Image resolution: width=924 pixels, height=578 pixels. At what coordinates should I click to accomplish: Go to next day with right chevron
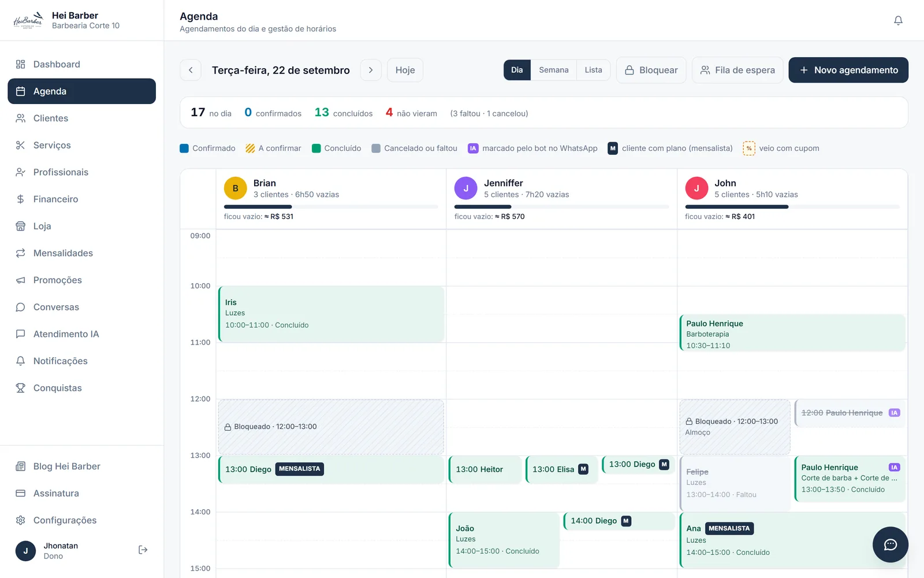pyautogui.click(x=371, y=70)
